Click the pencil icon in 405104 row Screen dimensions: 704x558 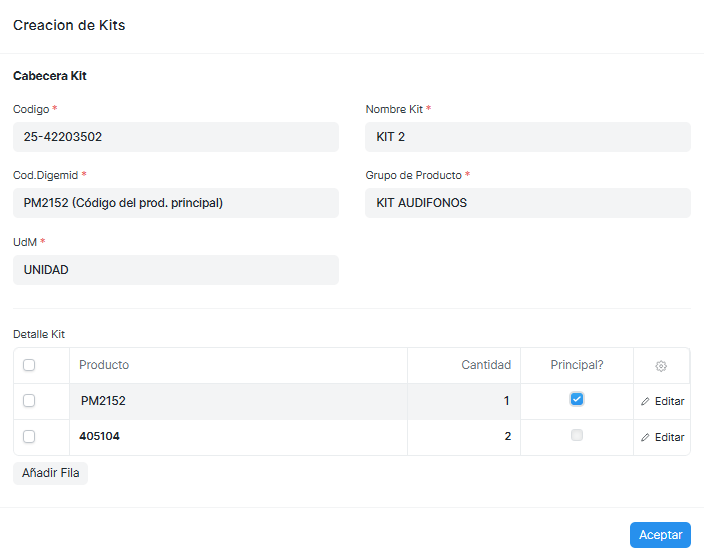645,437
